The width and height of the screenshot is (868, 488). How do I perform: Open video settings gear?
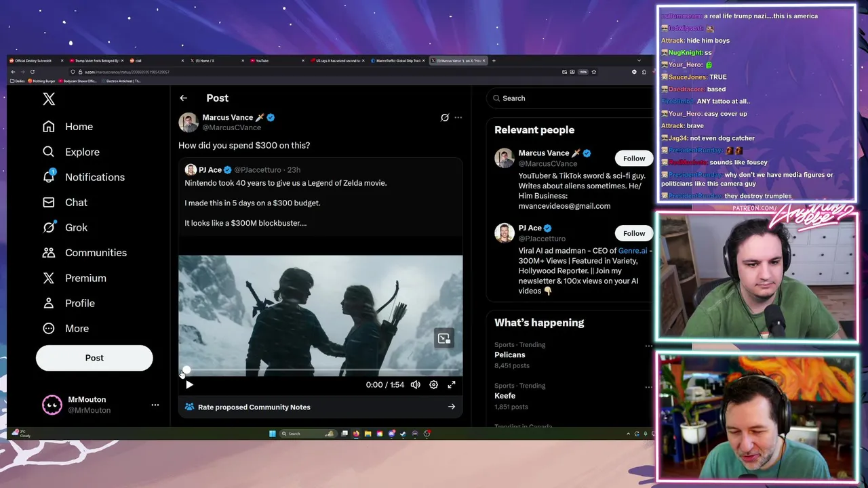click(433, 384)
